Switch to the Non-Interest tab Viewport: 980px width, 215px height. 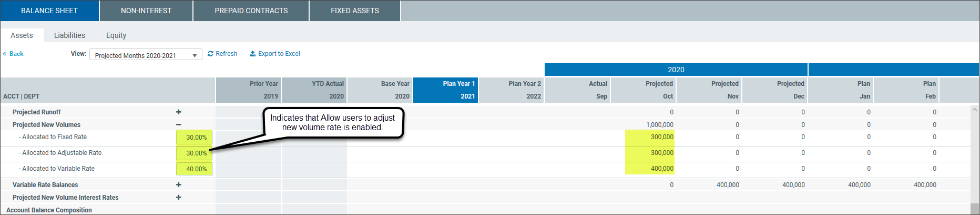(146, 11)
